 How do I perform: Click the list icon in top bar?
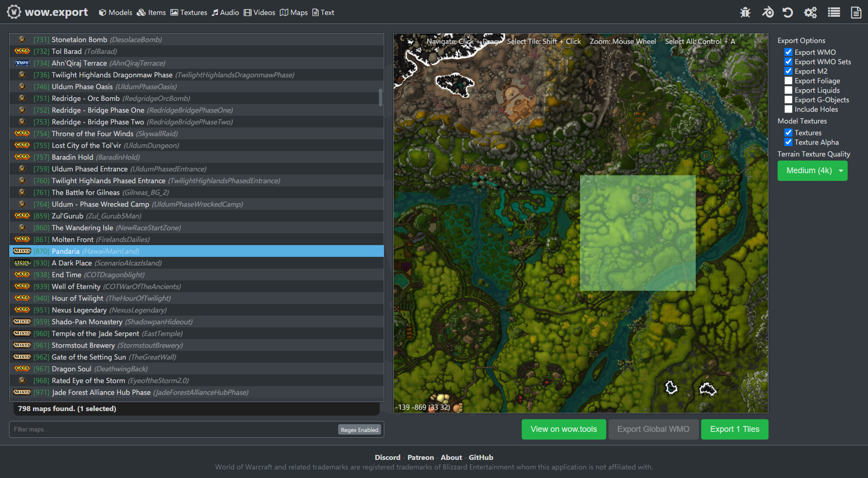pos(834,12)
